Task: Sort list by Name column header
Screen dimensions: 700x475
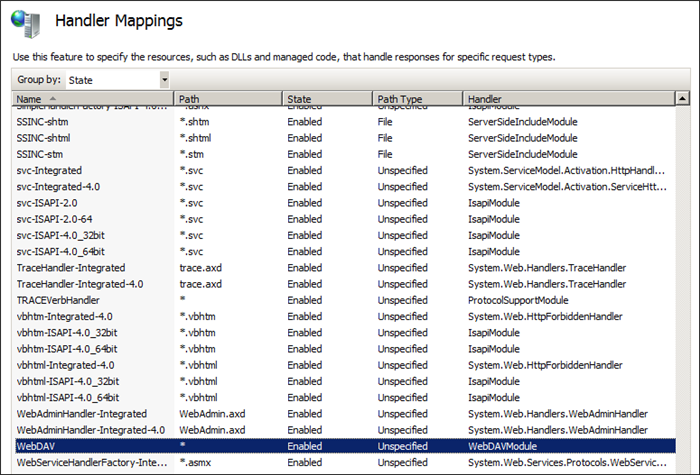Action: [90, 99]
